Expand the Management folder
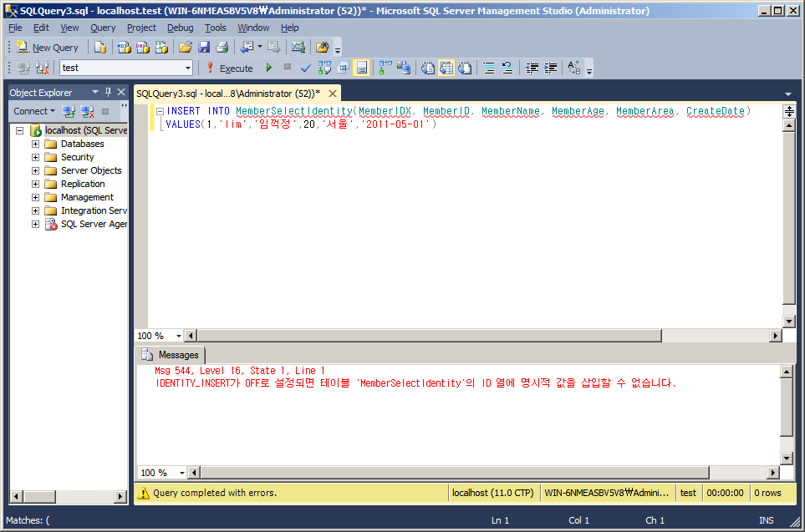The height and width of the screenshot is (532, 805). [35, 197]
